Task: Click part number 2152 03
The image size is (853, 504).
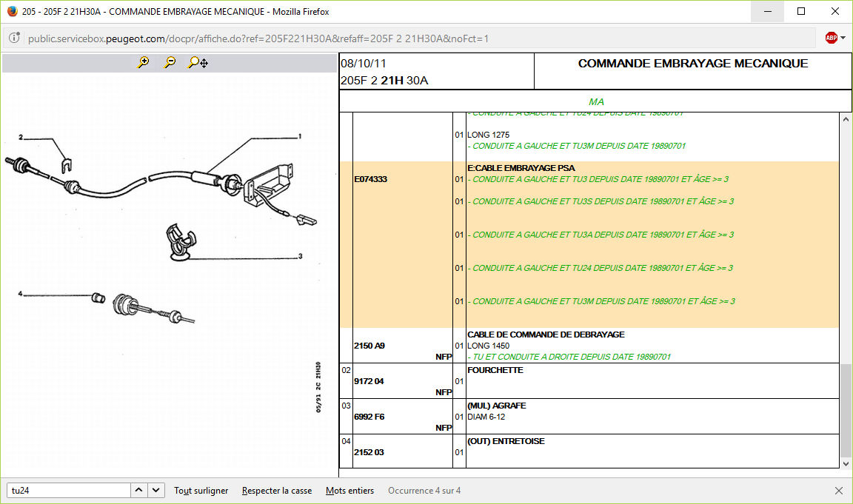Action: click(369, 451)
